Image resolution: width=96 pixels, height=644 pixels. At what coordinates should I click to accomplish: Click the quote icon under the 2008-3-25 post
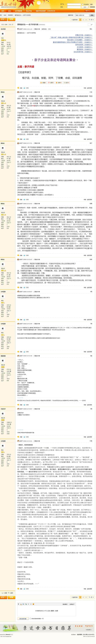pos(24,589)
